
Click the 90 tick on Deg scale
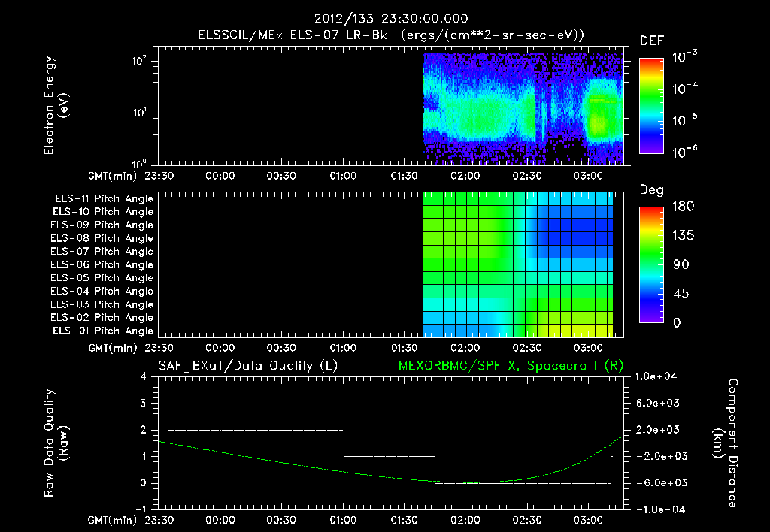click(x=681, y=265)
